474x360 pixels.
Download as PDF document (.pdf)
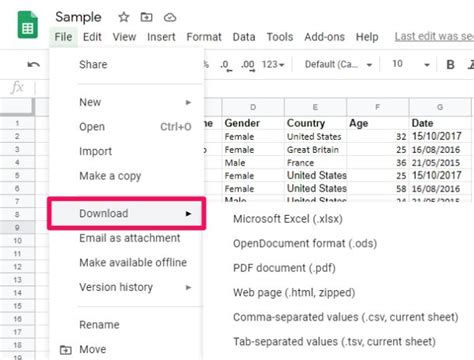click(x=284, y=268)
